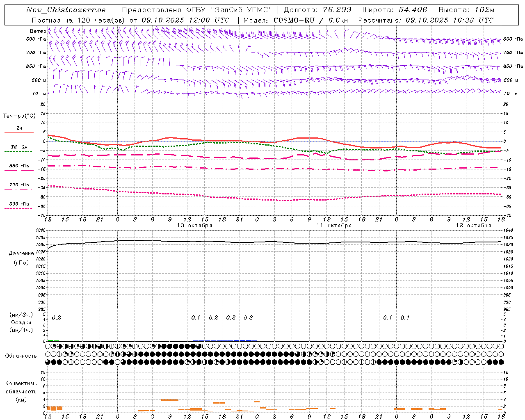This screenshot has width=525, height=420.
Task: Select the longitude text 'Долгота: 76.299'
Action: (x=317, y=10)
